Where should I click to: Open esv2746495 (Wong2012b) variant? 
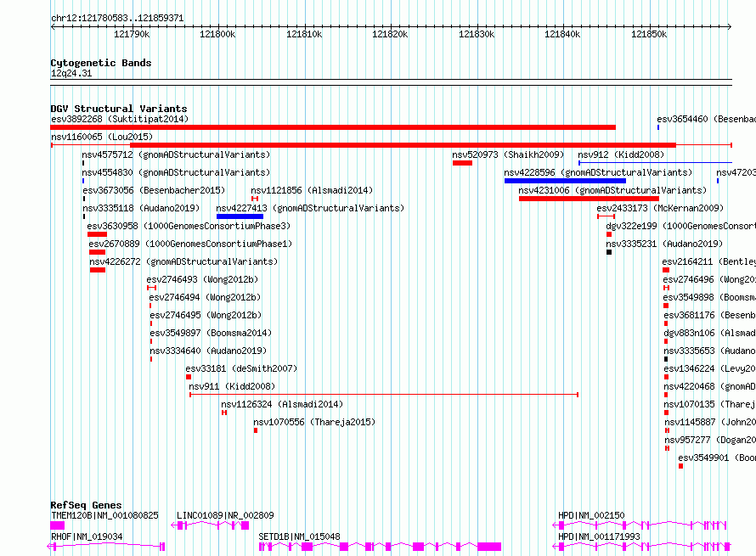pos(206,315)
